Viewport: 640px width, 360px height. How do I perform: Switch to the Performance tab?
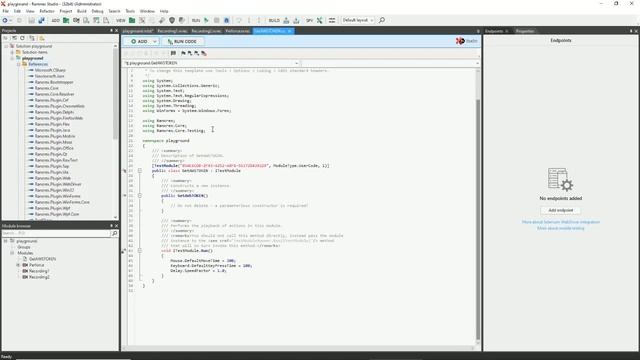coord(238,31)
